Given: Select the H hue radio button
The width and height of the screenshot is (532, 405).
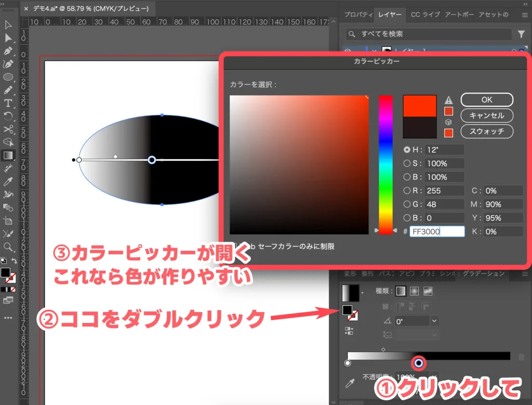Looking at the screenshot, I should (407, 150).
